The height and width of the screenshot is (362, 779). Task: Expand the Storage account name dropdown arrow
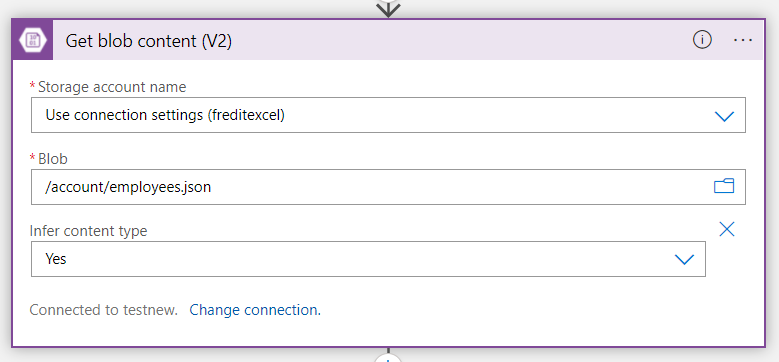[724, 116]
